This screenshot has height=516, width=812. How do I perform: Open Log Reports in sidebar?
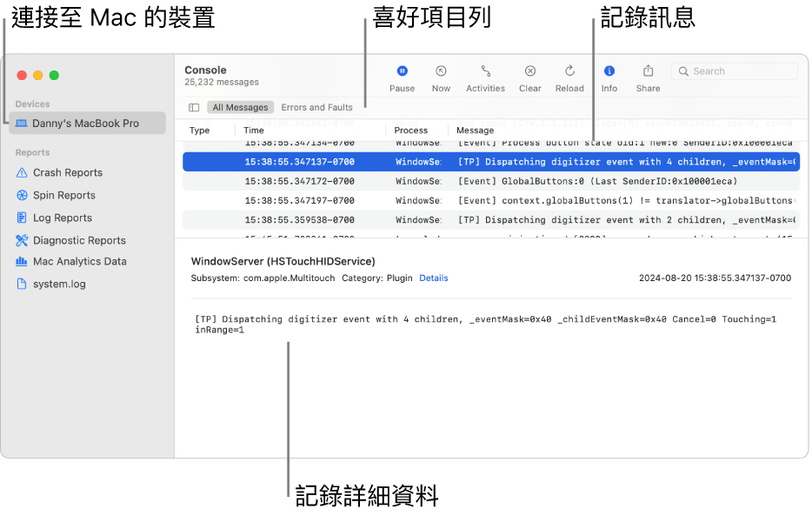63,218
